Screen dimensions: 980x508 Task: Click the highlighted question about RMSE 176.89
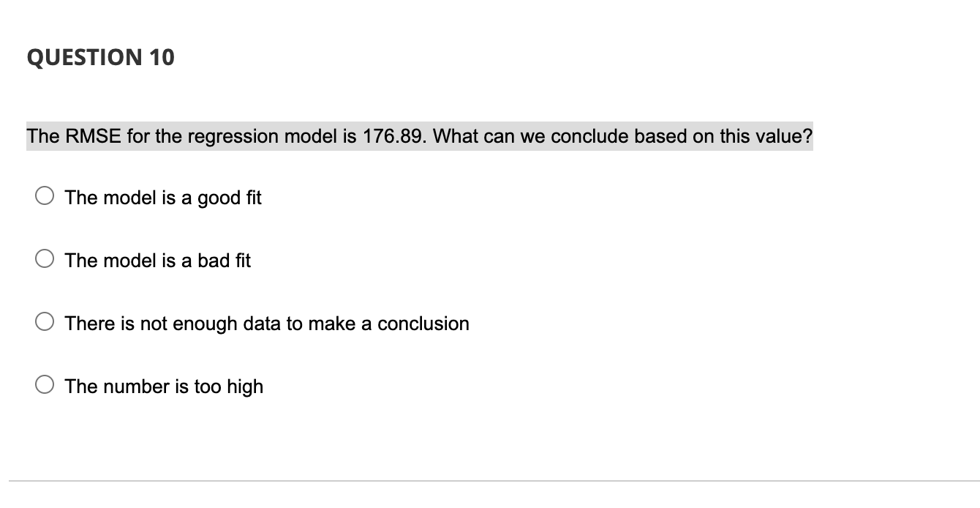[x=419, y=136]
